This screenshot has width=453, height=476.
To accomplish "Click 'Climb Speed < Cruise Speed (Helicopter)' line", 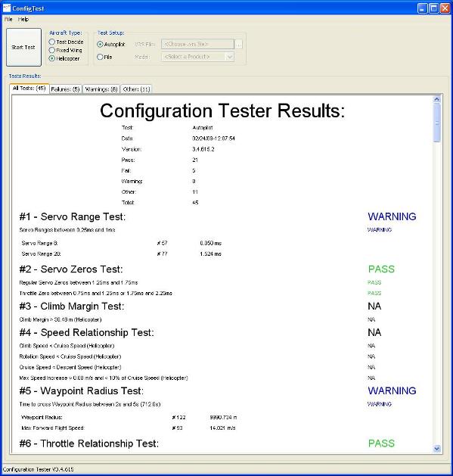I will tap(67, 346).
